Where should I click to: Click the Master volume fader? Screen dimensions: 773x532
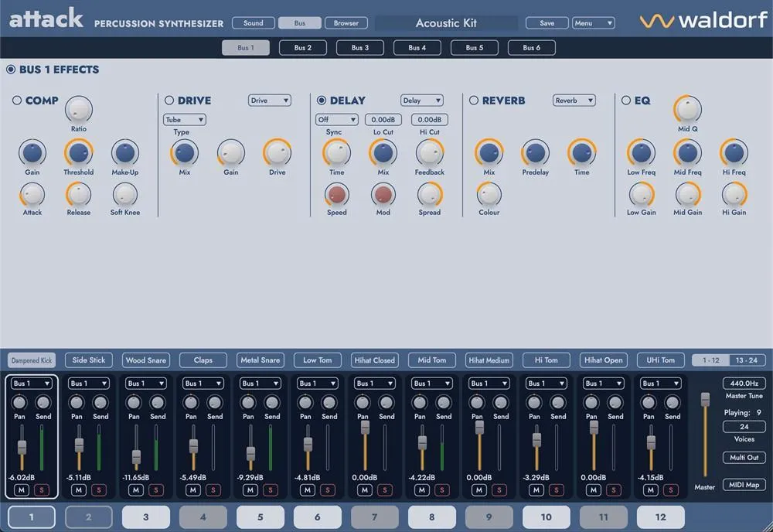coord(705,399)
